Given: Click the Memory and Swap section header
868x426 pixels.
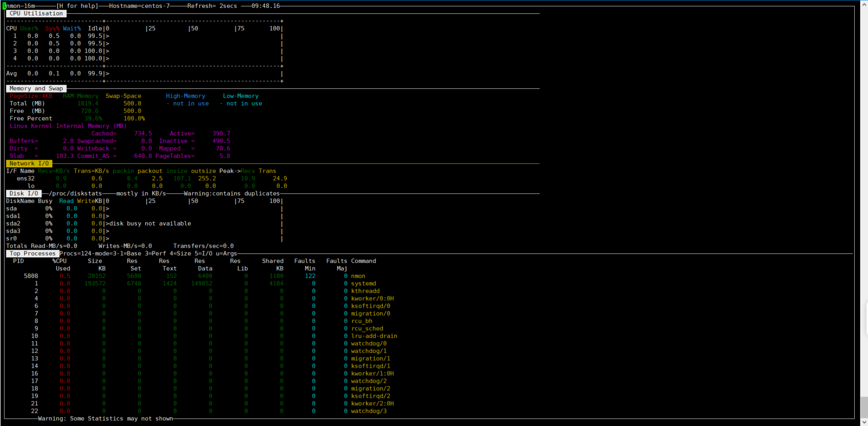Looking at the screenshot, I should 36,88.
